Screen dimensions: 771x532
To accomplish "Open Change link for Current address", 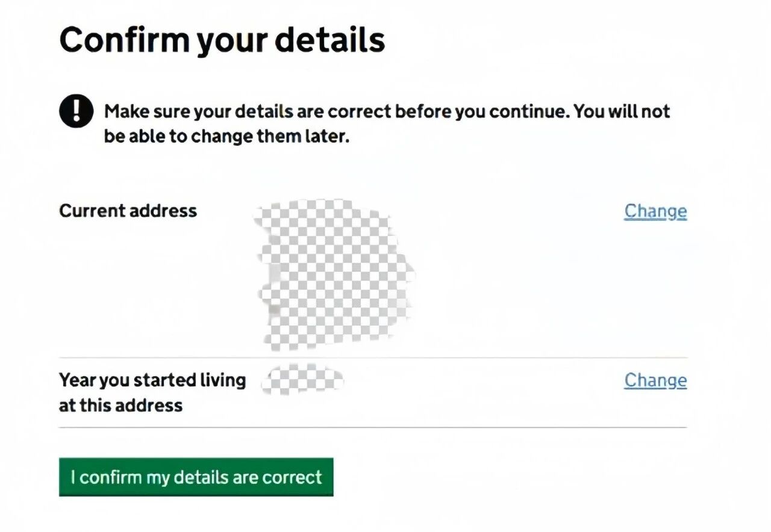I will pos(655,211).
